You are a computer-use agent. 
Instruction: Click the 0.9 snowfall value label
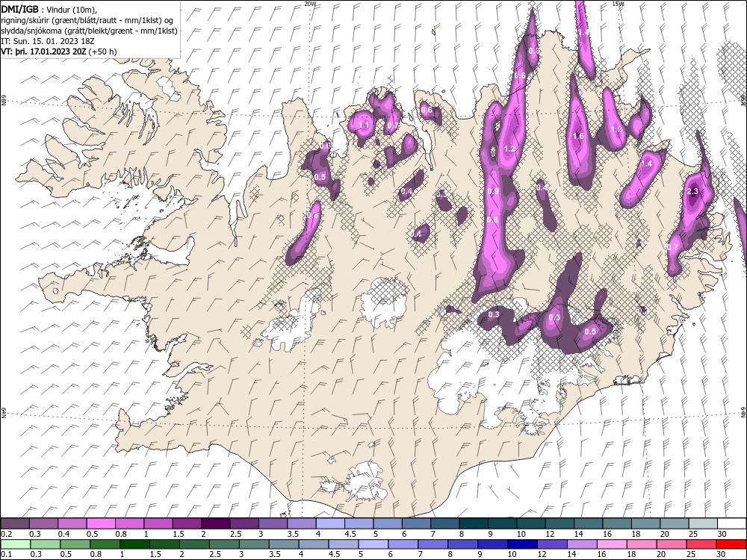[x=493, y=191]
